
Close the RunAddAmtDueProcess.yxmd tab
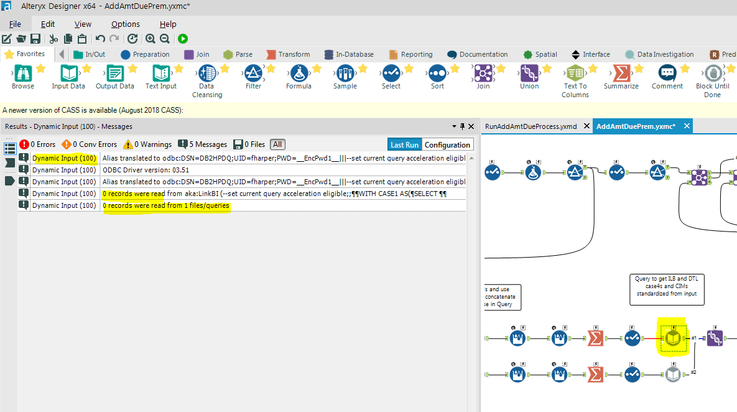tap(587, 126)
